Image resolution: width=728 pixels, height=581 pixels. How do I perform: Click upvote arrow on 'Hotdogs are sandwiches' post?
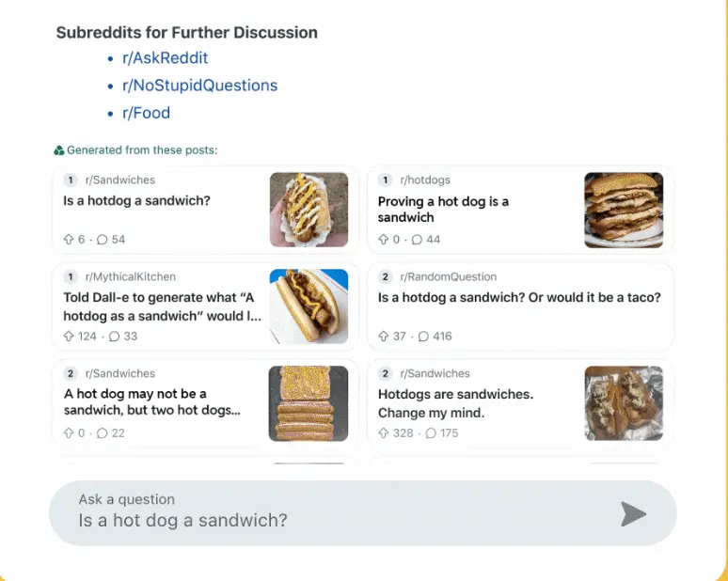[384, 433]
